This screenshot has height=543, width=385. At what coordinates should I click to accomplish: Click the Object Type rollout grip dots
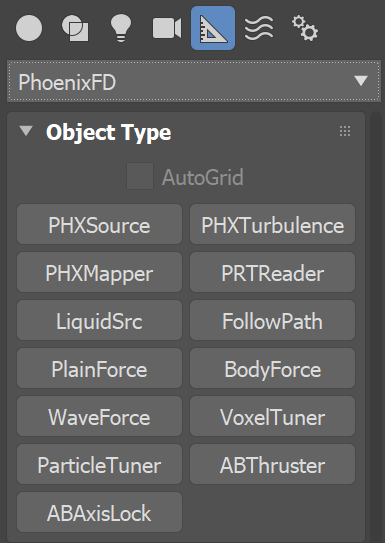click(x=345, y=131)
